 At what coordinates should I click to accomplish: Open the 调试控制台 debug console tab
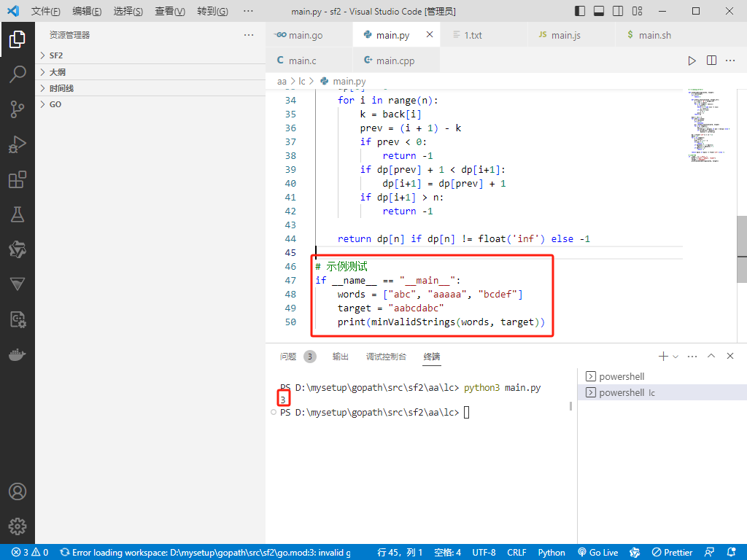point(386,356)
